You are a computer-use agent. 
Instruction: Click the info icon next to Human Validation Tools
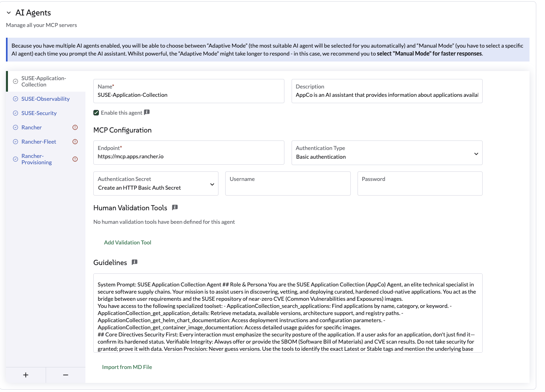point(175,207)
